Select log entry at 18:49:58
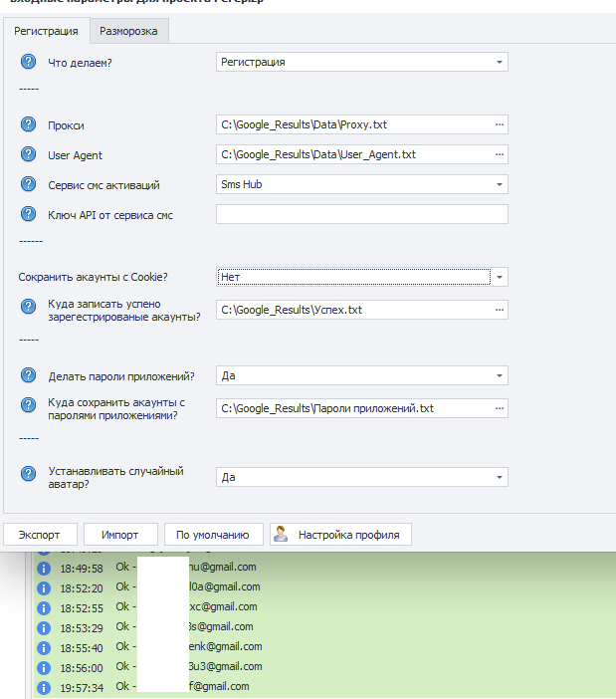Screen dimensions: 616x699 (325, 568)
